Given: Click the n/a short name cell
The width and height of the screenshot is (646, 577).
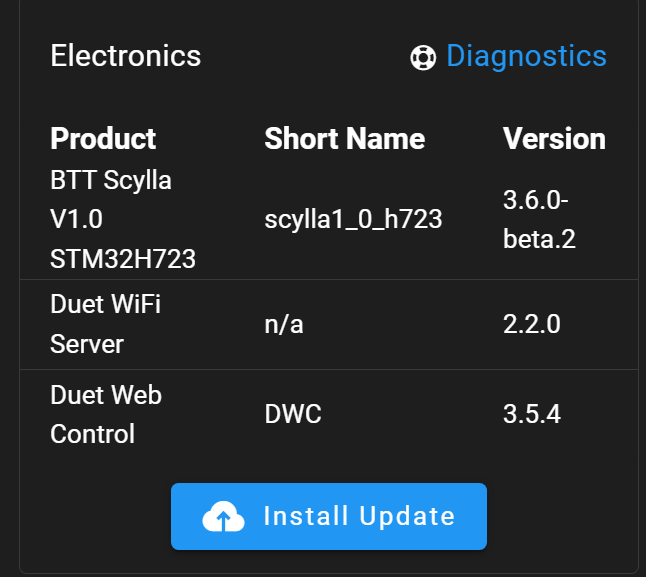Looking at the screenshot, I should click(284, 325).
